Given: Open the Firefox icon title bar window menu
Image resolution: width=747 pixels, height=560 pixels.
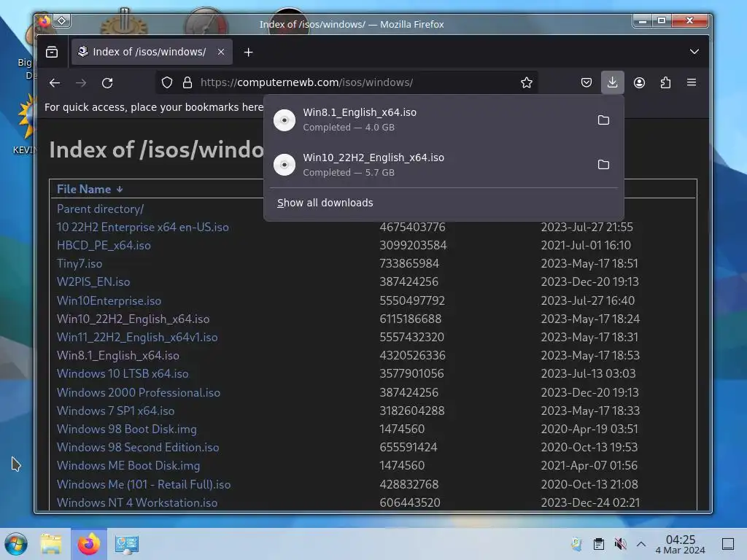Looking at the screenshot, I should coord(44,21).
